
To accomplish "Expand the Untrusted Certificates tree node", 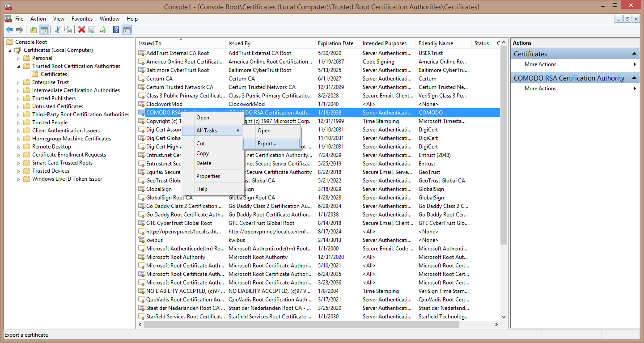I will pyautogui.click(x=19, y=106).
